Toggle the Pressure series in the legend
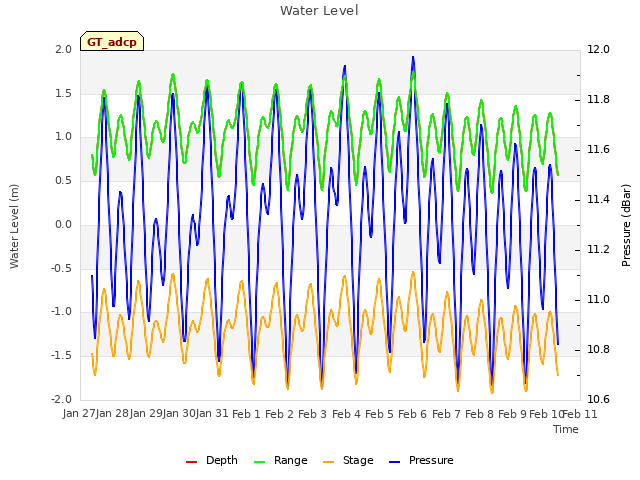This screenshot has height=480, width=640. click(x=421, y=460)
